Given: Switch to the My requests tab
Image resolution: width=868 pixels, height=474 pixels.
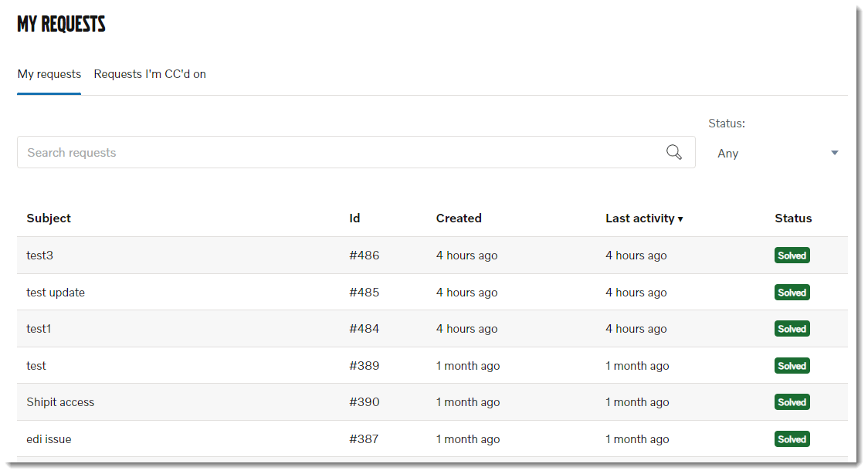Looking at the screenshot, I should (49, 74).
